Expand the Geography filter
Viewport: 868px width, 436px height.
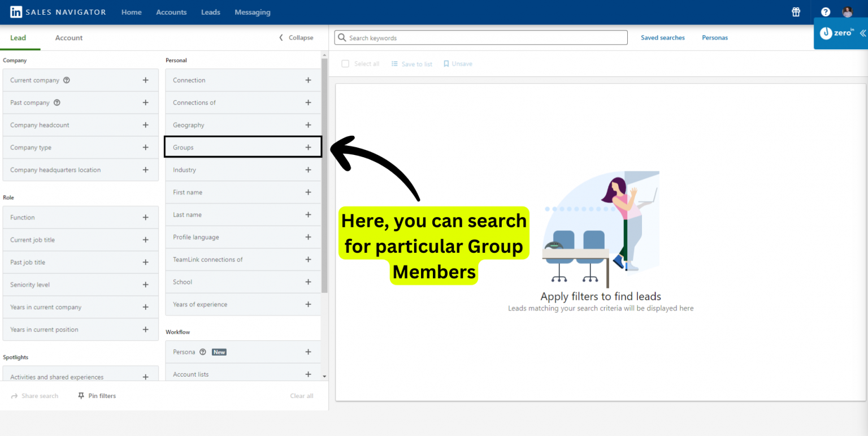(x=308, y=124)
